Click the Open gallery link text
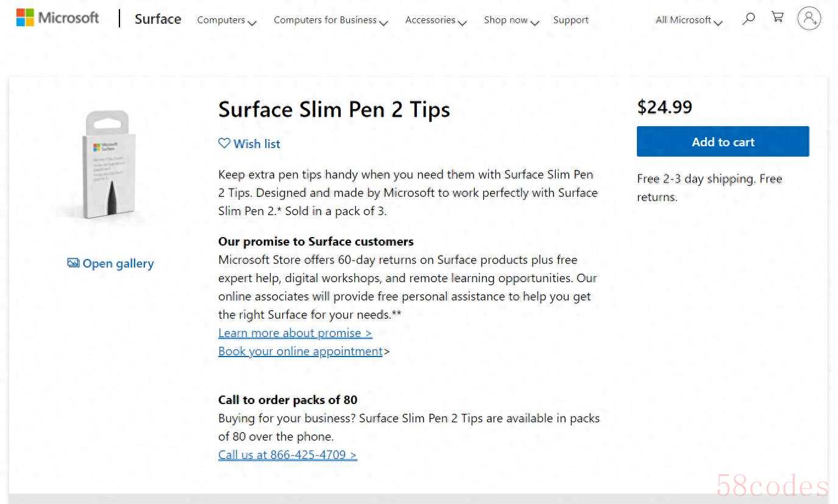This screenshot has width=838, height=504. pos(118,263)
